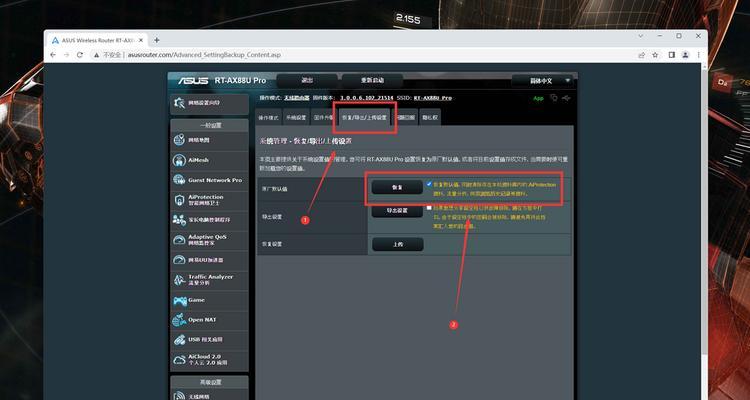Click the 一般设置 section header
The height and width of the screenshot is (400, 750).
point(210,125)
